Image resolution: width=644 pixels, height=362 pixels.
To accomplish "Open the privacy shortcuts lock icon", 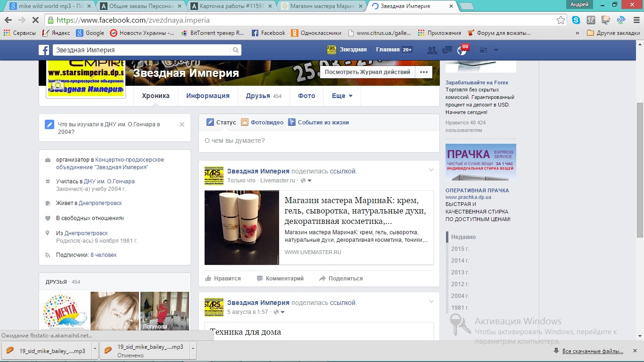I will tap(483, 50).
